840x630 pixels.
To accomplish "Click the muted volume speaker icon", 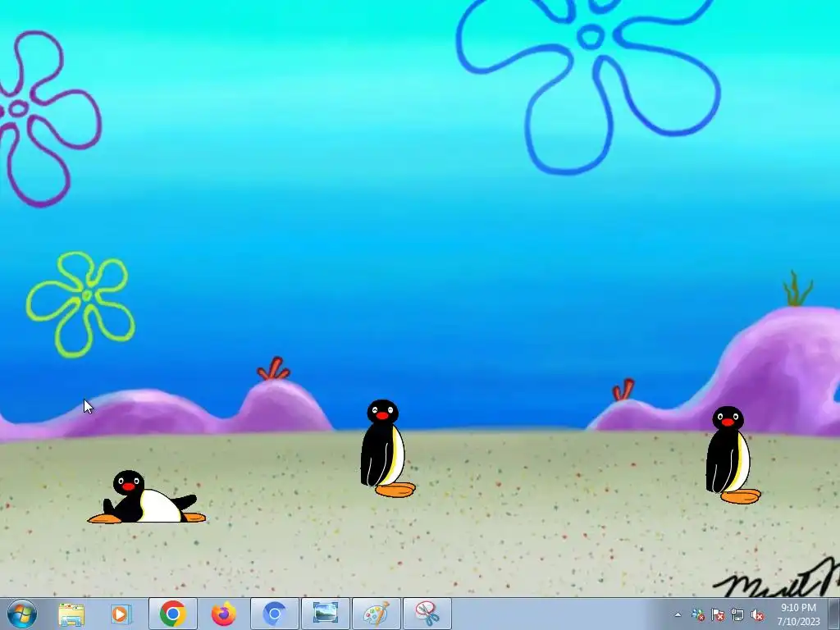I will click(x=757, y=615).
